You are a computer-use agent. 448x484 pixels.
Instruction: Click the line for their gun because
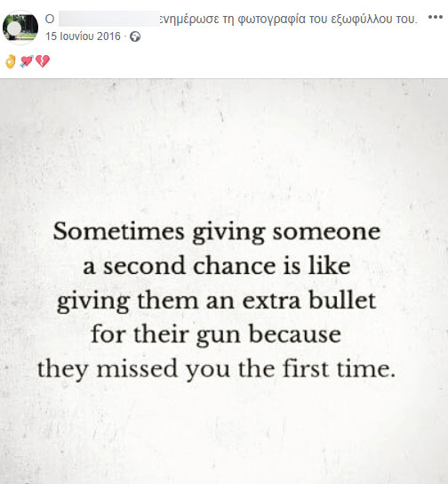pos(216,335)
